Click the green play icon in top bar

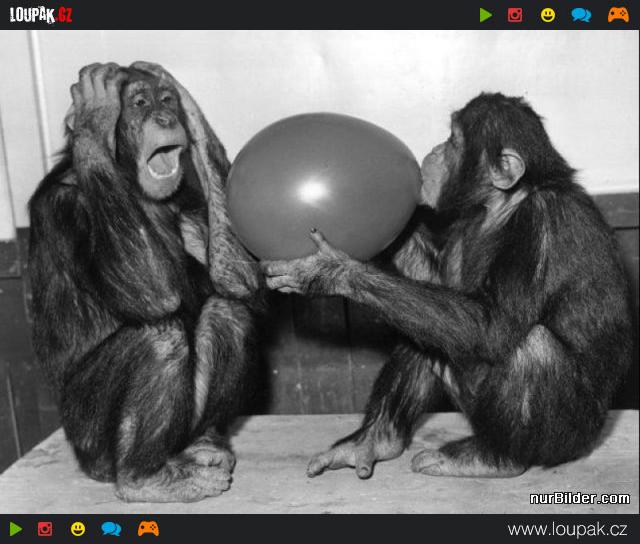click(486, 15)
